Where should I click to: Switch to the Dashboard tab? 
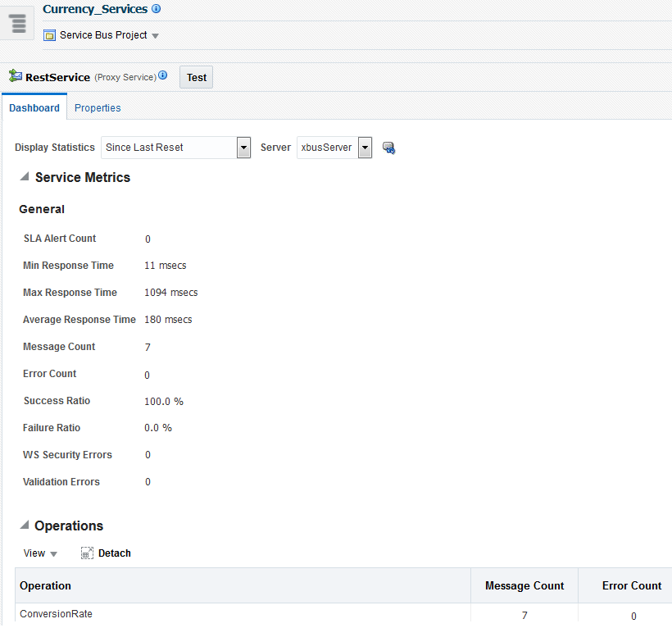click(x=34, y=108)
